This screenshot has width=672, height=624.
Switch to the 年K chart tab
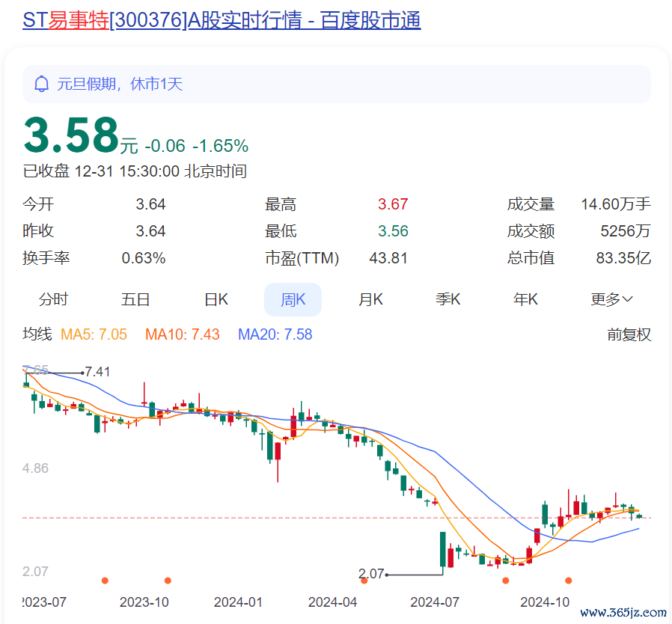[x=525, y=299]
